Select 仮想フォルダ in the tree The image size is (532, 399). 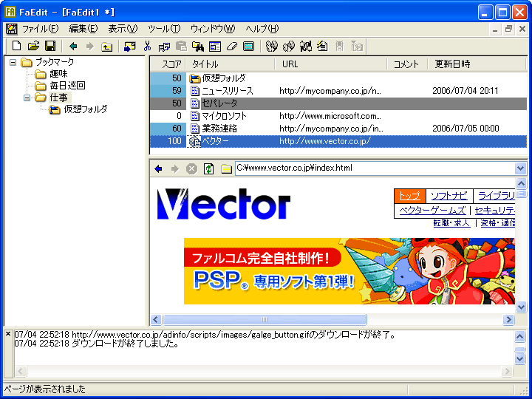point(86,109)
